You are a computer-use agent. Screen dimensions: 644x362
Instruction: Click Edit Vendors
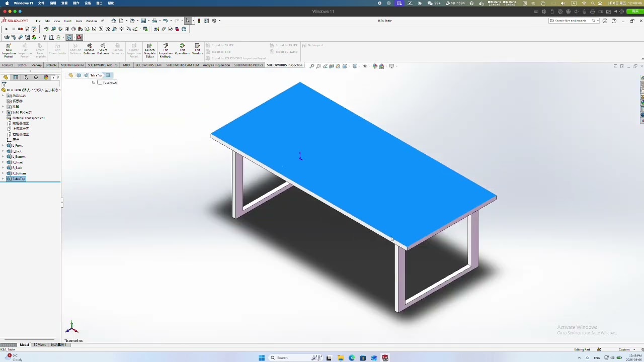pos(197,49)
